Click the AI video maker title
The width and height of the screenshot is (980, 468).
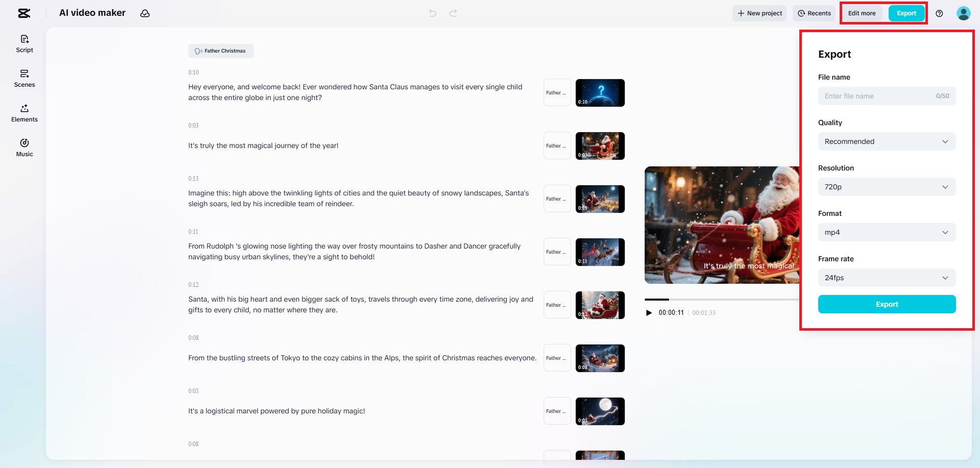coord(92,13)
